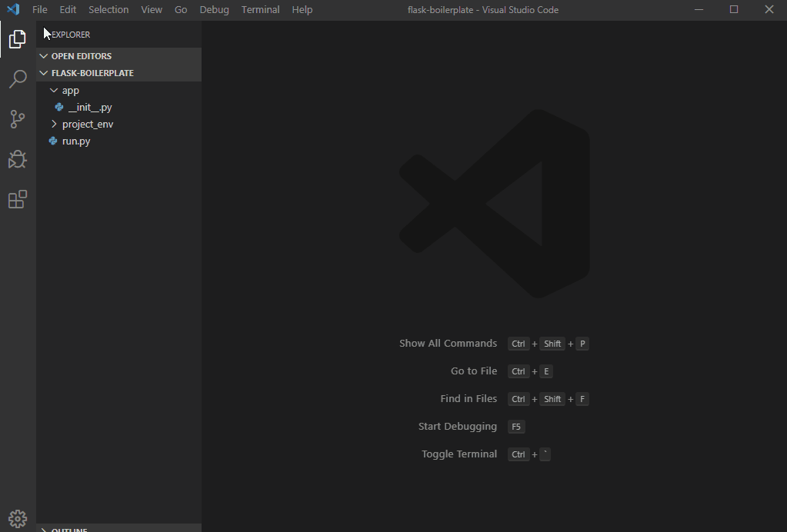Open the Extensions view

click(x=18, y=199)
